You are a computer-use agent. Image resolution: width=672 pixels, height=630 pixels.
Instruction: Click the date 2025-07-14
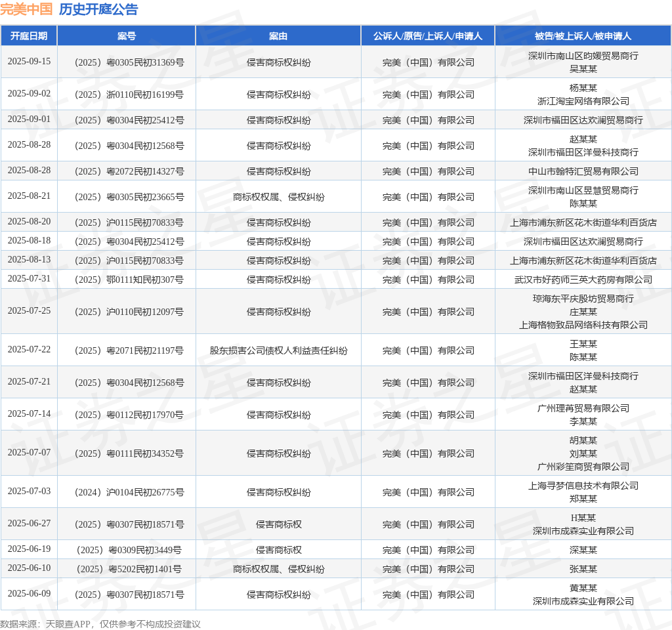pyautogui.click(x=29, y=413)
